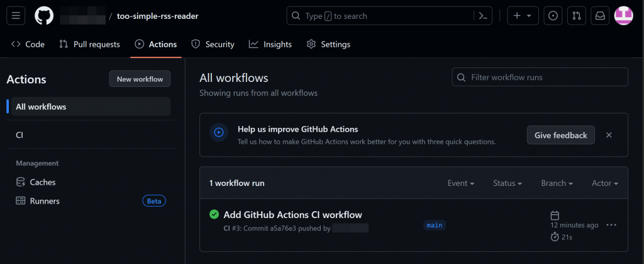Click the All workflows page heading
This screenshot has height=264, width=644.
234,77
